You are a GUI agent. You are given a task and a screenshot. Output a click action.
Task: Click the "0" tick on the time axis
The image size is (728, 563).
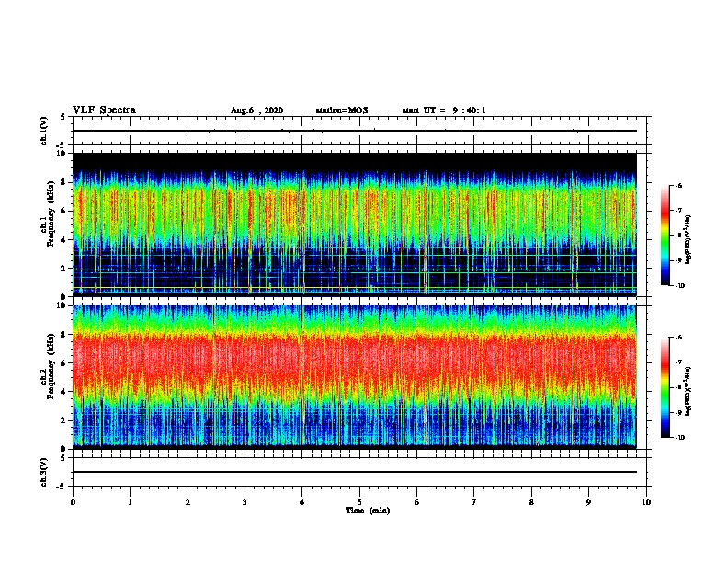[x=73, y=502]
